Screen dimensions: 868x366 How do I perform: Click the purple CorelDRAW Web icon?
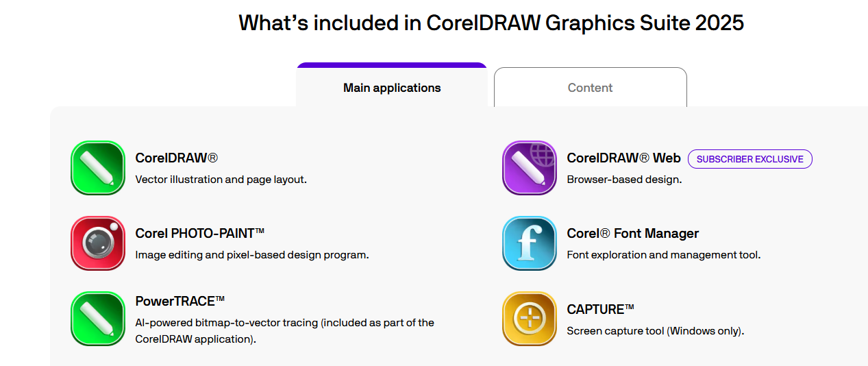pos(530,168)
